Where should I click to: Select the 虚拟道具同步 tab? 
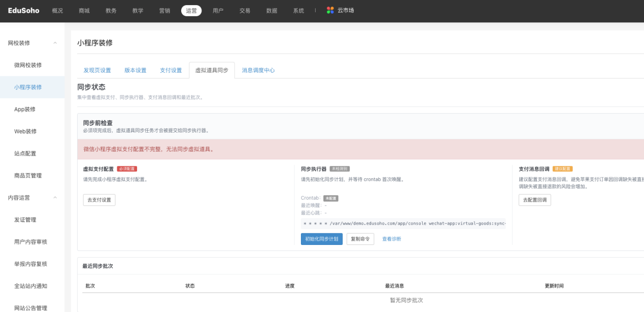click(212, 70)
